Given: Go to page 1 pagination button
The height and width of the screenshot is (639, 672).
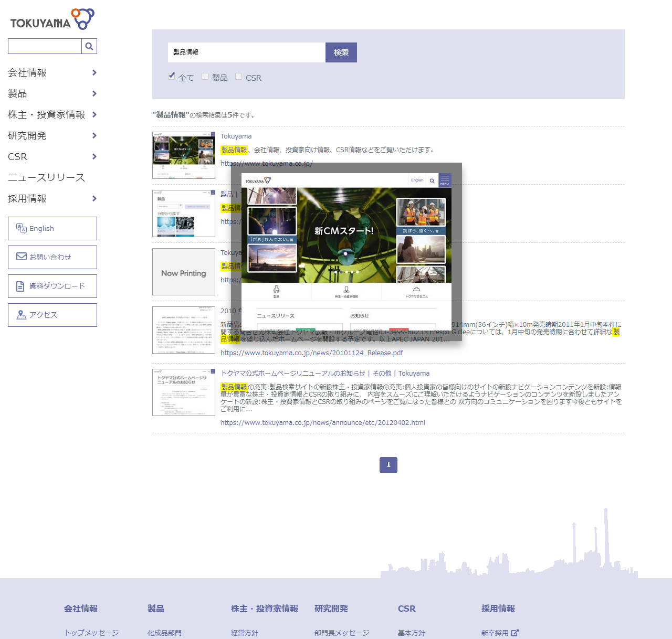Looking at the screenshot, I should 388,465.
